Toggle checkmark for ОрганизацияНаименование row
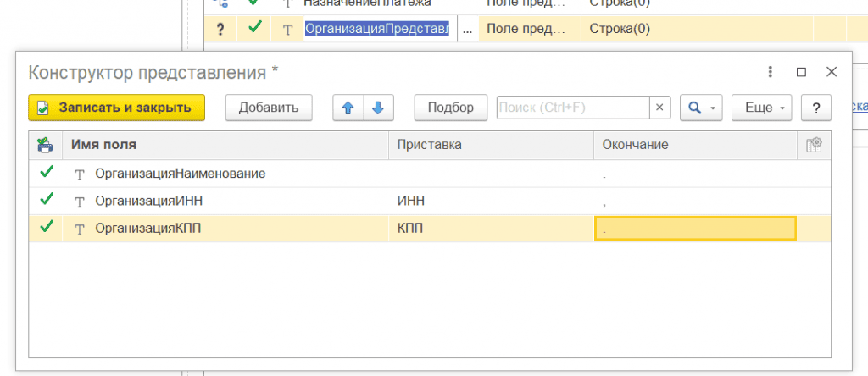This screenshot has height=376, width=868. click(47, 173)
